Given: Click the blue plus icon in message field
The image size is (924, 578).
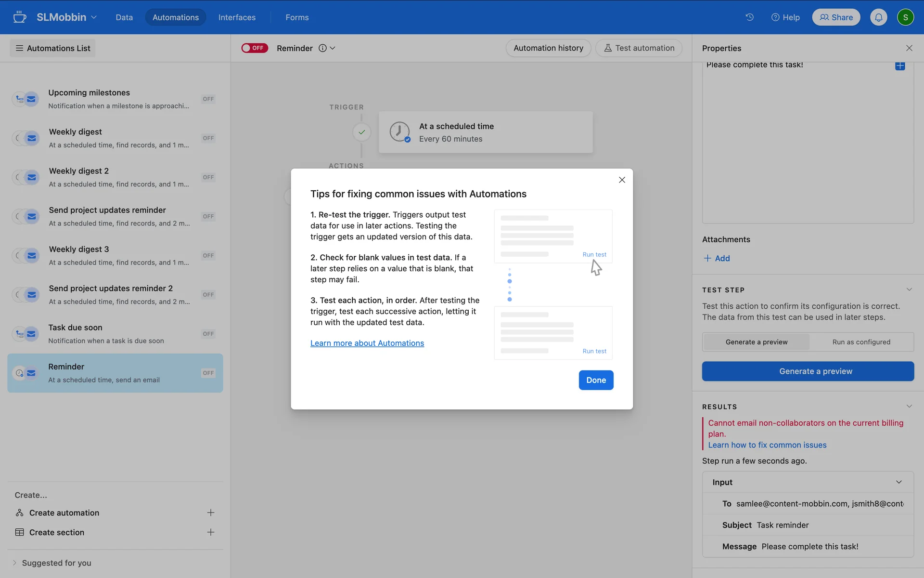Looking at the screenshot, I should pos(899,66).
